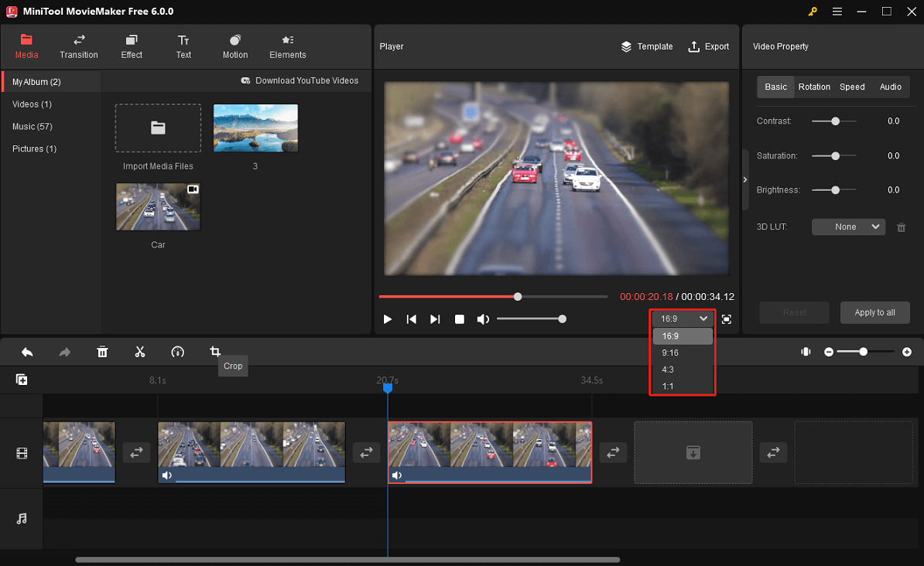Switch to the Basic property tab
The image size is (924, 566).
tap(775, 87)
